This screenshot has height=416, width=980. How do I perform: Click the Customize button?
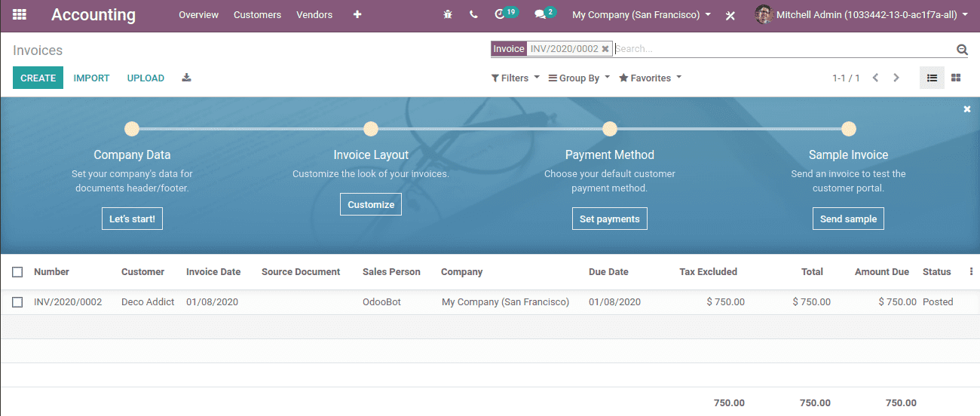(371, 204)
